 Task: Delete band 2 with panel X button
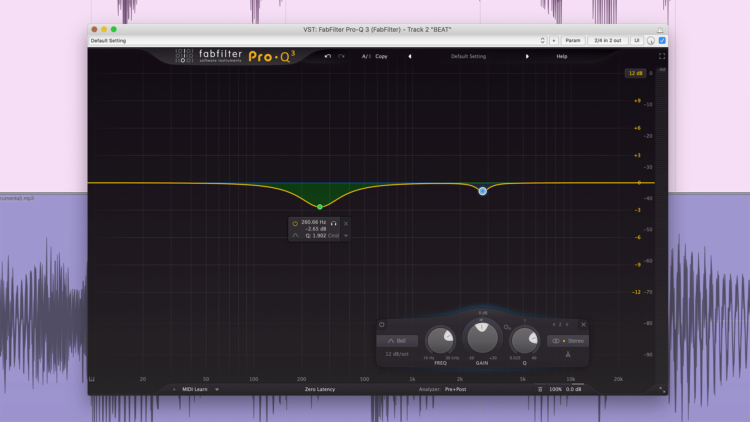tap(583, 324)
